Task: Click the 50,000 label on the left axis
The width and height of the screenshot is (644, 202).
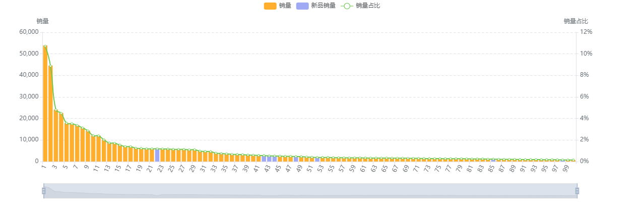Action: [29, 54]
